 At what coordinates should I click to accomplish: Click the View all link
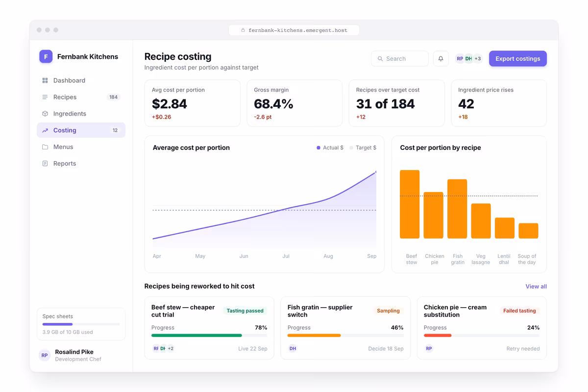click(536, 286)
